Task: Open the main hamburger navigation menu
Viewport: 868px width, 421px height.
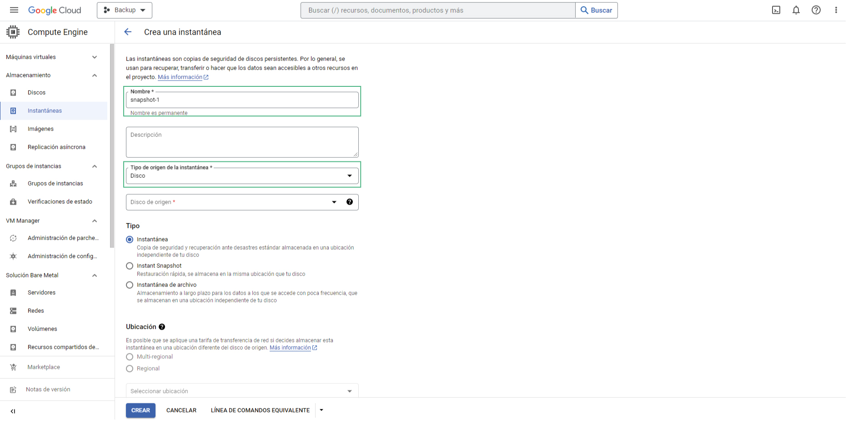Action: pyautogui.click(x=14, y=10)
